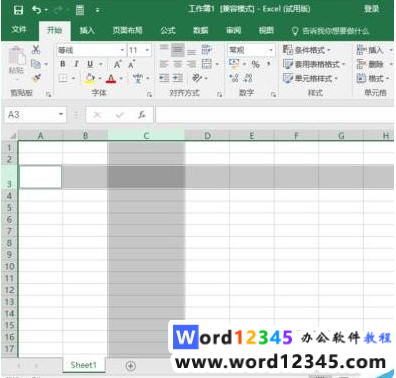Click the Copy icon

(x=36, y=64)
